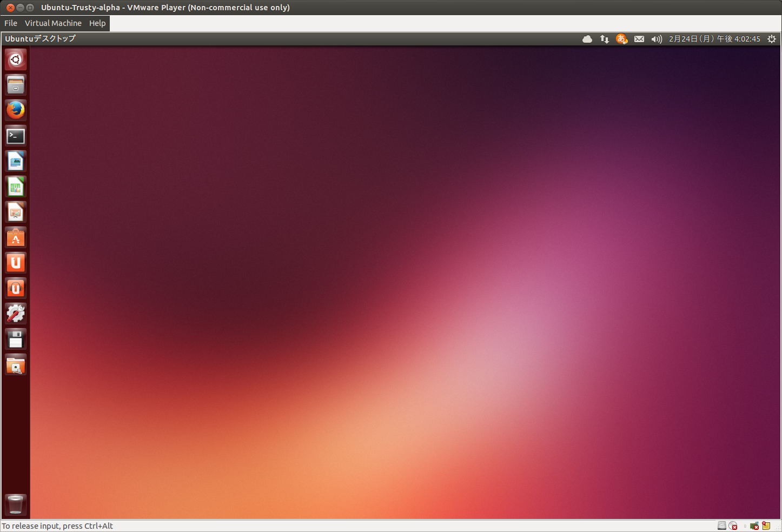Open the Trash in the launcher

(16, 504)
